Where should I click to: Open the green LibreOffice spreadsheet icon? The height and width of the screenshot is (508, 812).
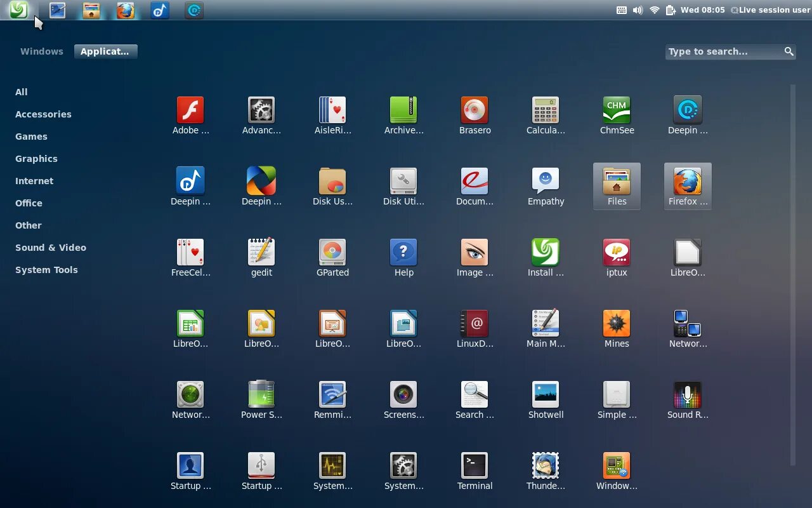190,324
